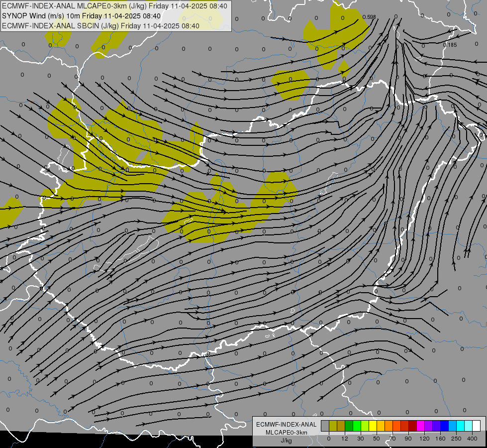
Task: Select the pure blue swatch at 160
Action: click(x=444, y=426)
